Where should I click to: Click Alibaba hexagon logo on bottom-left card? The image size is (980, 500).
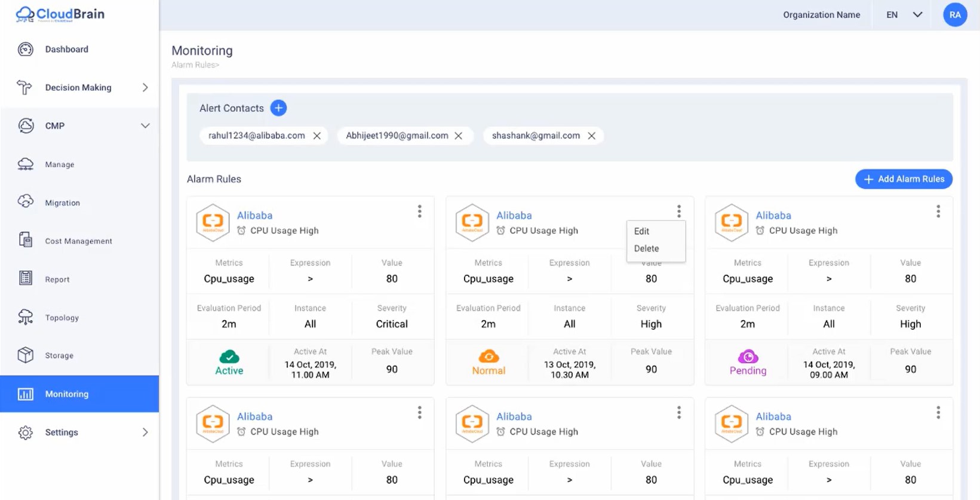coord(213,424)
